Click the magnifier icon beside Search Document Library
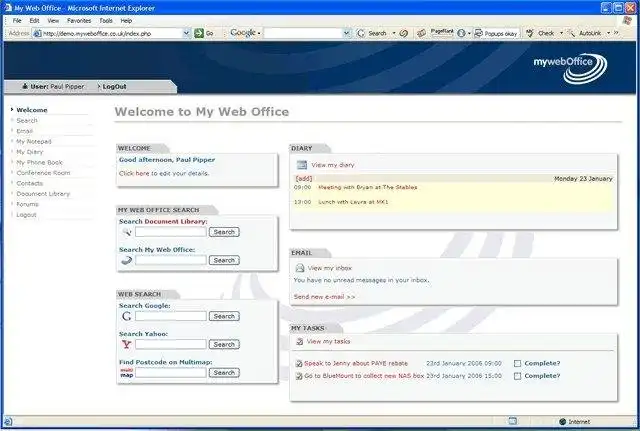Viewport: 640px width, 431px height. 127,232
